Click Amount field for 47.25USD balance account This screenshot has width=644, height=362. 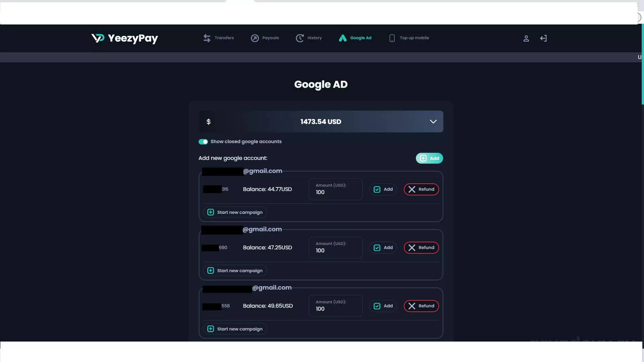point(335,248)
